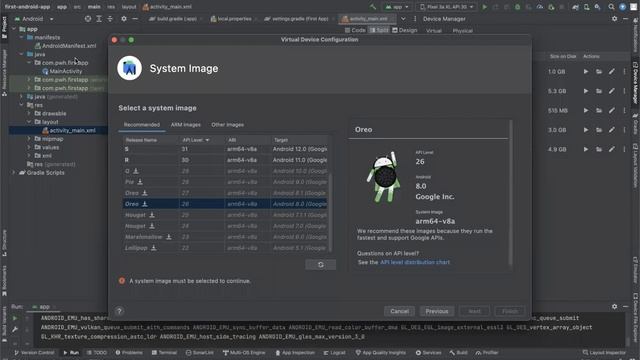Launch first device in Device Manager list
Image resolution: width=640 pixels, height=360 pixels.
(x=586, y=71)
